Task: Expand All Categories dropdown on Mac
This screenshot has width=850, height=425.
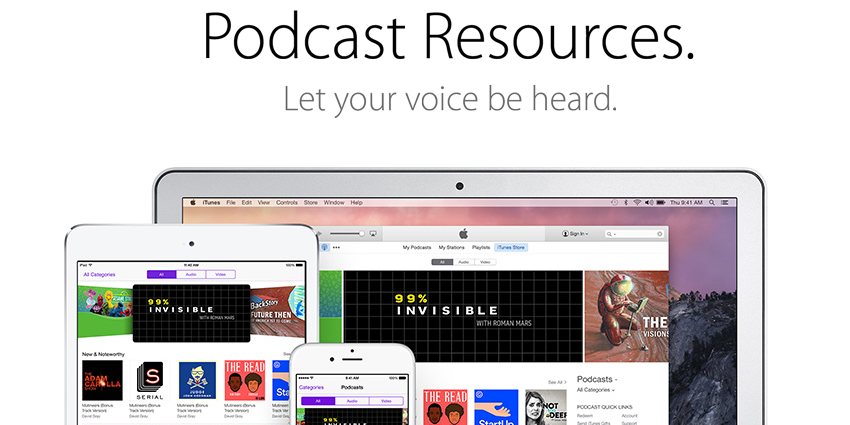Action: click(596, 390)
